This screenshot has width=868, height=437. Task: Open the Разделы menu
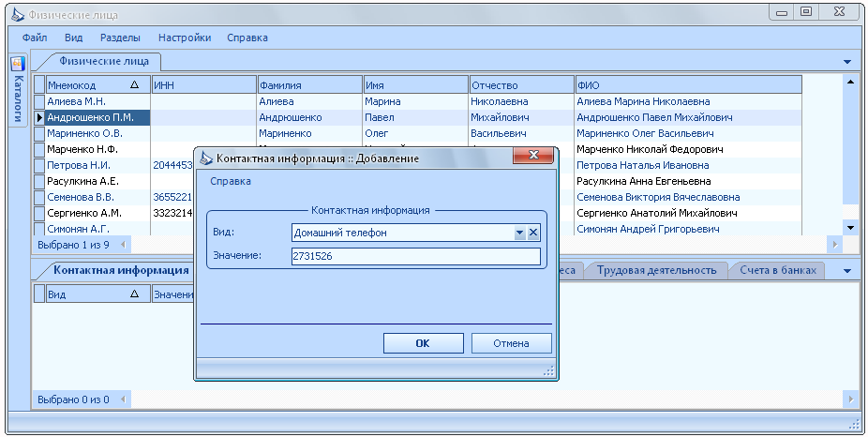coord(120,38)
